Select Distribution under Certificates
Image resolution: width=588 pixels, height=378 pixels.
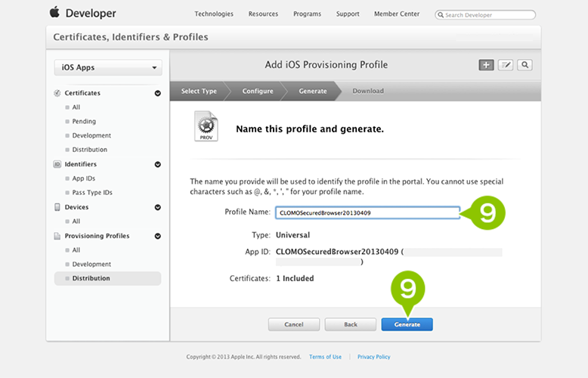[x=90, y=150]
